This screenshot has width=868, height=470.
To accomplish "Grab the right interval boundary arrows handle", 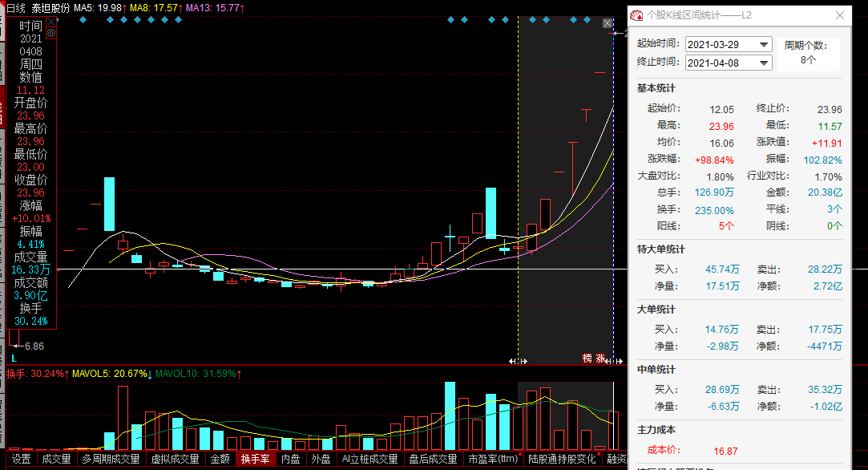I will point(614,362).
